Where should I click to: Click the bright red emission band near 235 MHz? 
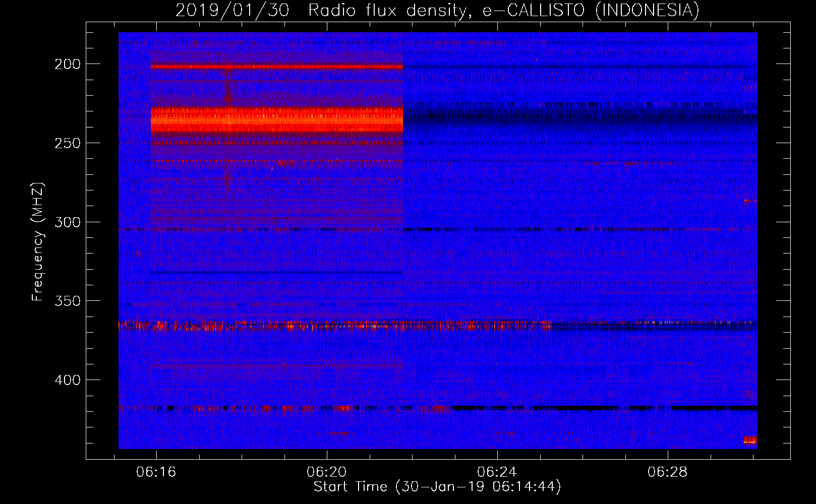point(277,120)
